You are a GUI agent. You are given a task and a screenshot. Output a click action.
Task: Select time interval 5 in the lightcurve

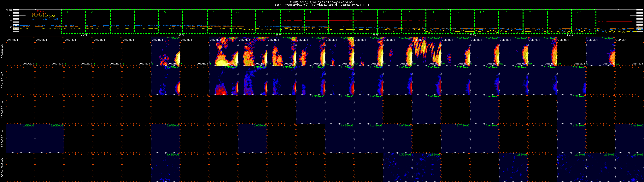point(171,21)
